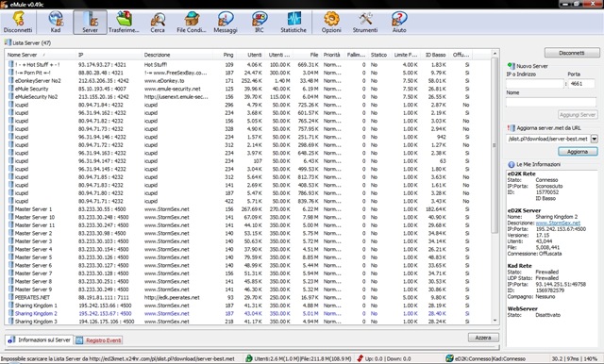Click the www.eDonkey.to description cell
Image resolution: width=604 pixels, height=364 pixels.
(x=164, y=81)
